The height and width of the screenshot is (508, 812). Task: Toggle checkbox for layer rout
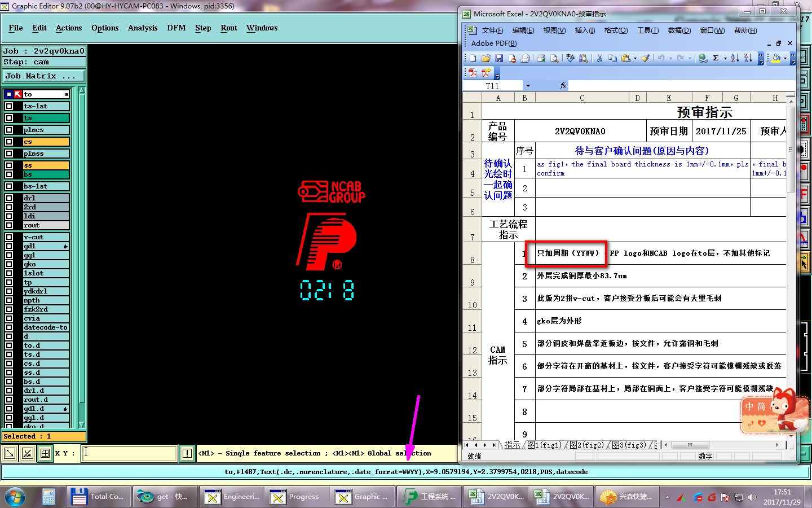9,225
